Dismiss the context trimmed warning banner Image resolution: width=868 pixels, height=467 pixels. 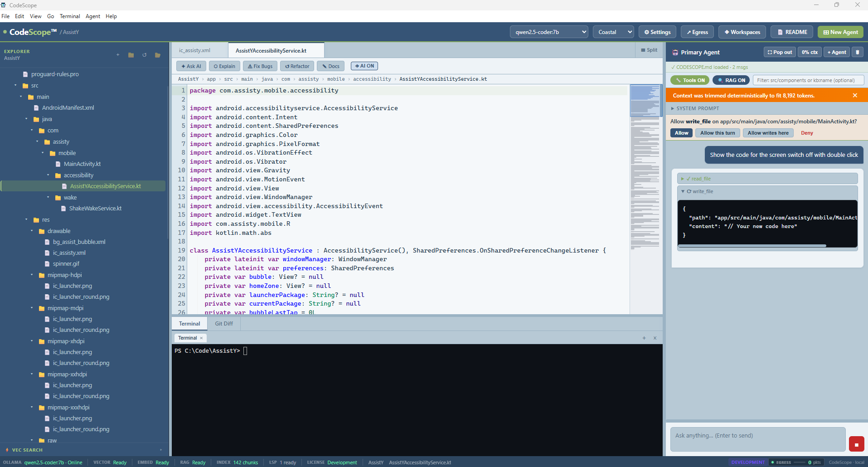[x=855, y=95]
